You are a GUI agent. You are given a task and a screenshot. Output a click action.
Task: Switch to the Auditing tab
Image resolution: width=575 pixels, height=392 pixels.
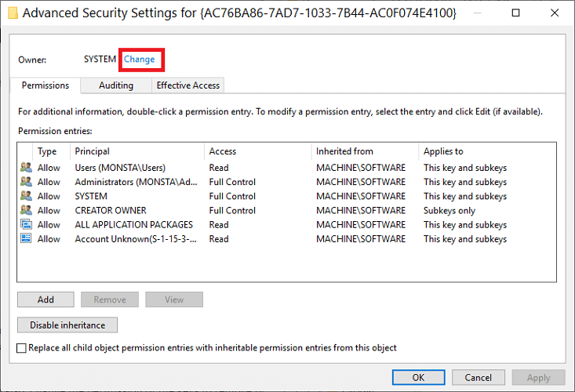(x=116, y=85)
